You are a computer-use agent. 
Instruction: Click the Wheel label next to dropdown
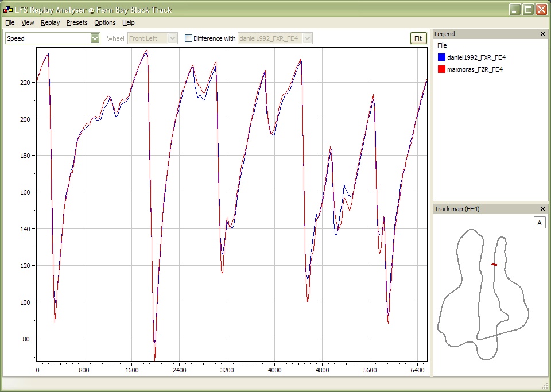tap(115, 38)
